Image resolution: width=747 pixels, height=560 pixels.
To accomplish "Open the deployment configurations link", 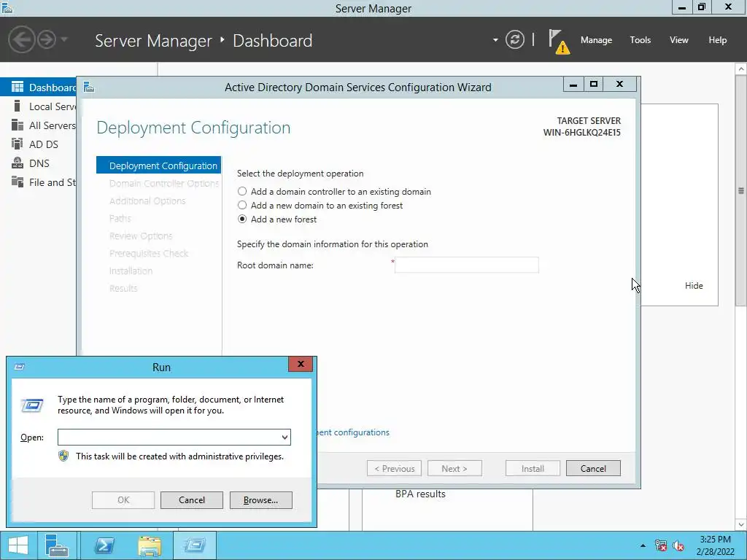I will click(353, 432).
